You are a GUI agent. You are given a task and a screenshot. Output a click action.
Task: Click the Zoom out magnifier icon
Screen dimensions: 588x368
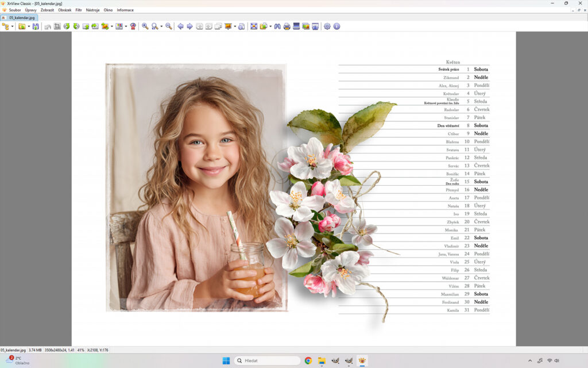pyautogui.click(x=169, y=26)
